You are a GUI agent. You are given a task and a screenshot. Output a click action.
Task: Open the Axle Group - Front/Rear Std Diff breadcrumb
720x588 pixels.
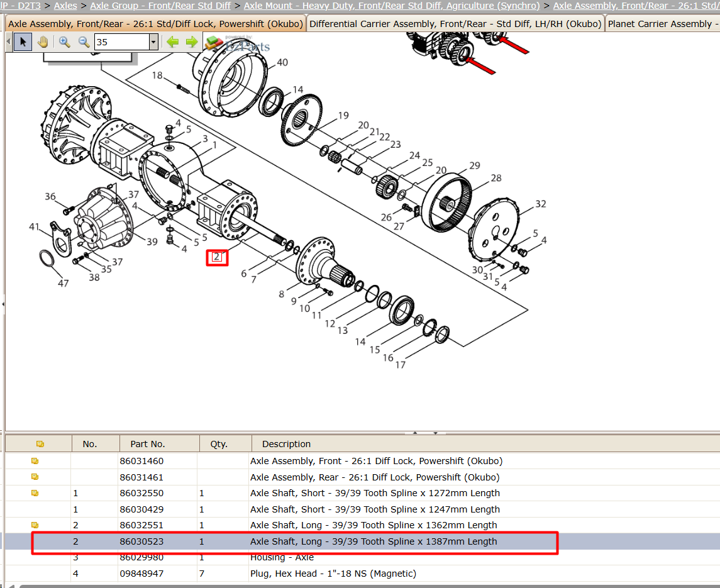pos(160,6)
